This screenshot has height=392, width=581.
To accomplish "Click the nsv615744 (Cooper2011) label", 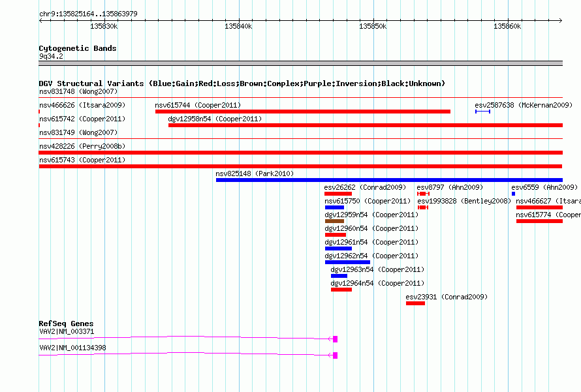I will [x=198, y=105].
